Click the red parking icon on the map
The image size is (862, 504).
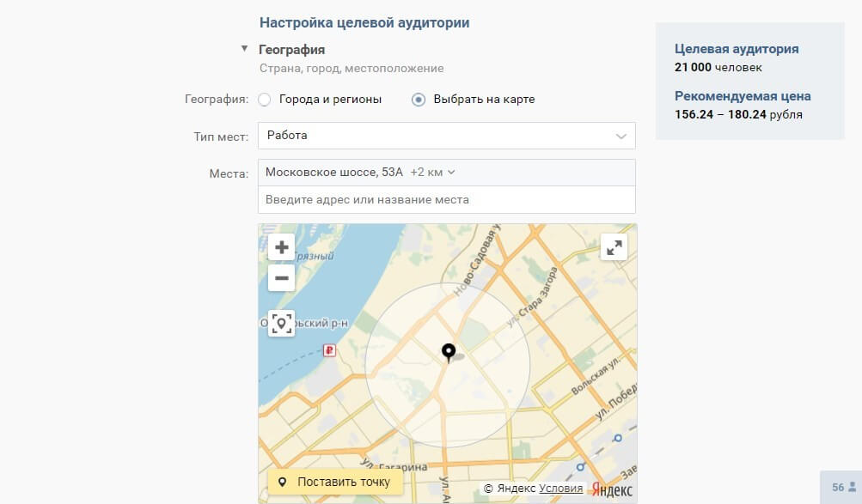tap(329, 350)
